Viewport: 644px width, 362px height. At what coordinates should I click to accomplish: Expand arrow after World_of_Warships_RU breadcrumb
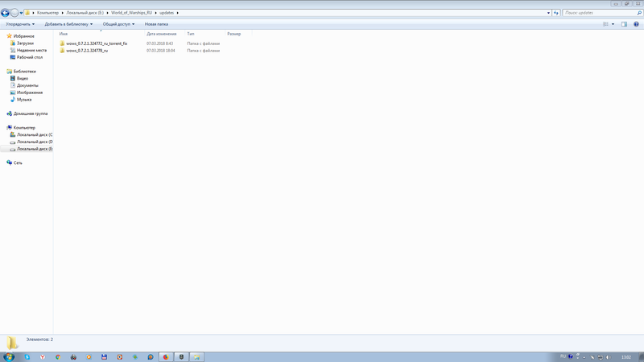155,13
